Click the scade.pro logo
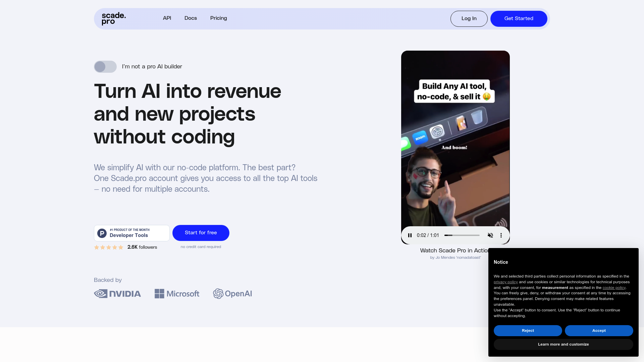644x362 pixels. tap(114, 18)
